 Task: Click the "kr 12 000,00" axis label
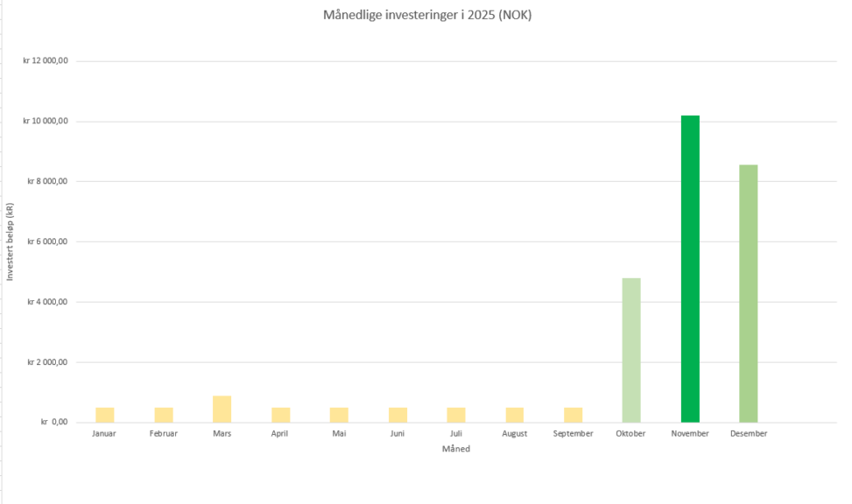tap(46, 61)
